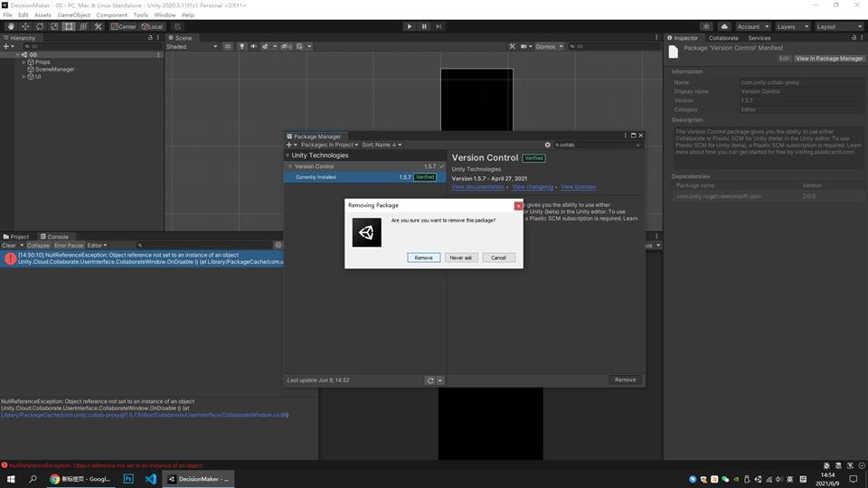Click View in Package Manager button
The image size is (868, 488).
click(x=829, y=59)
